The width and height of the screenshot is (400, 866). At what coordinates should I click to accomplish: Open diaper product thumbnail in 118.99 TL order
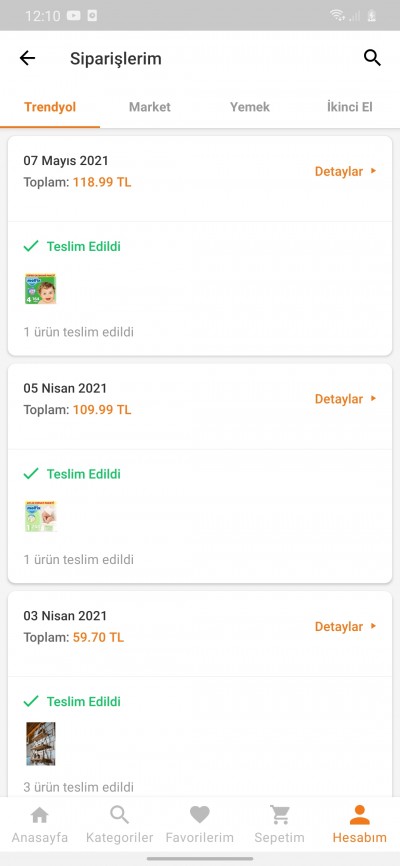point(40,289)
